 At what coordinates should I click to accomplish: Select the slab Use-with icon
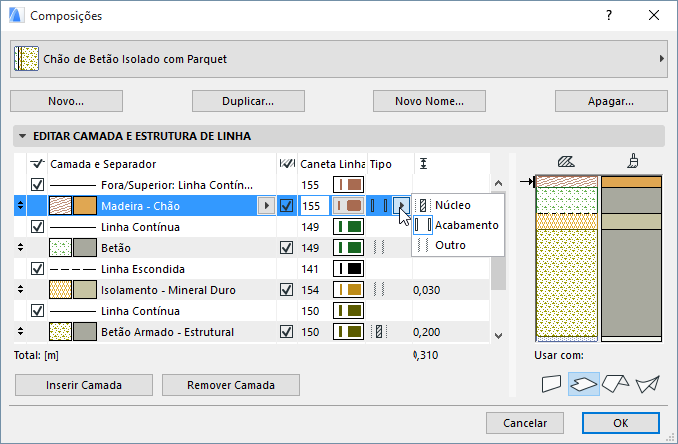pos(583,384)
